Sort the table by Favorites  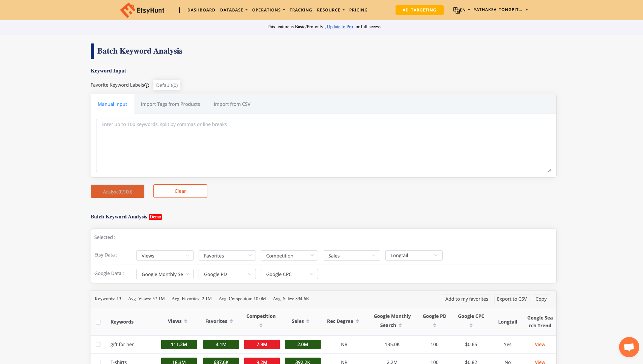pyautogui.click(x=231, y=321)
